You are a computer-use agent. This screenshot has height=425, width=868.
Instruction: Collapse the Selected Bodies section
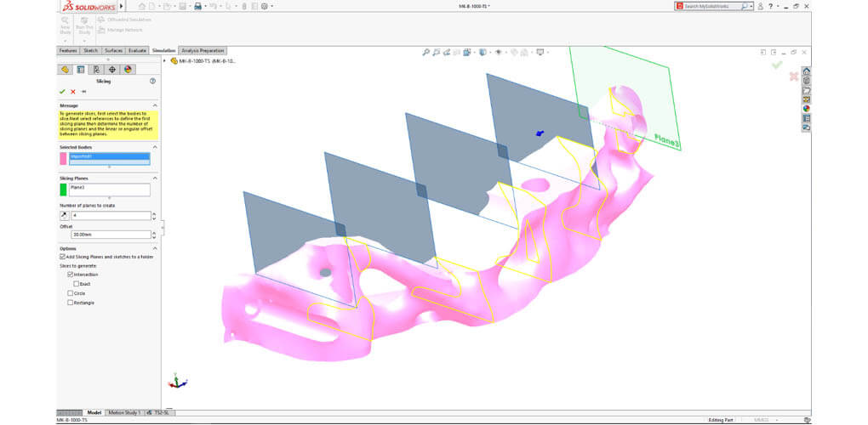click(x=153, y=146)
